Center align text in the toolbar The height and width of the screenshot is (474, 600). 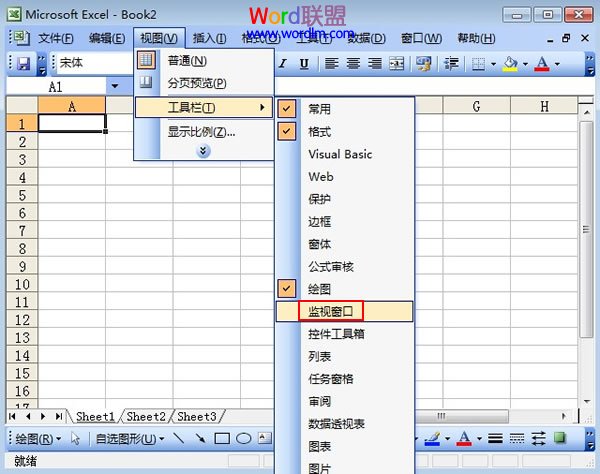tap(353, 64)
